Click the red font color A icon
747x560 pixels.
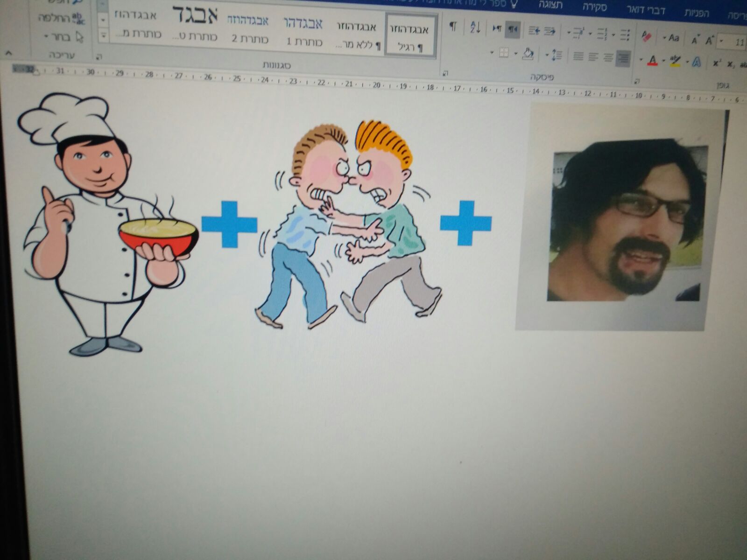652,60
